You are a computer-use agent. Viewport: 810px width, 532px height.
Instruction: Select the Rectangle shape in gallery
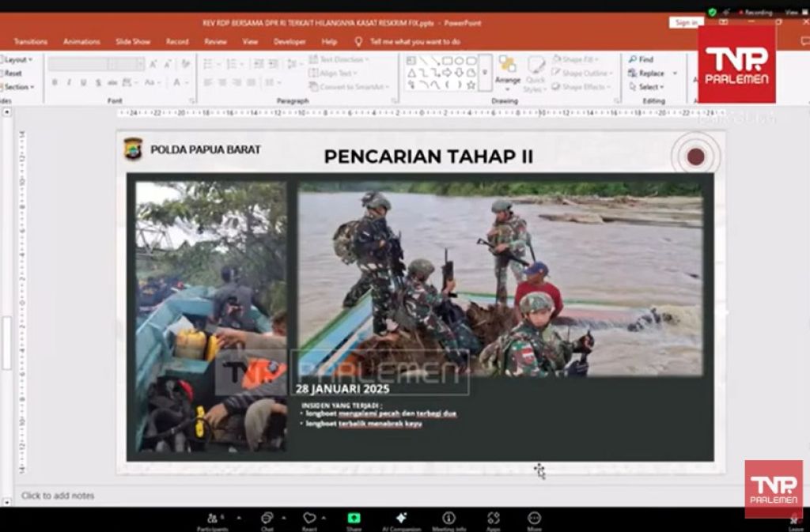click(x=448, y=61)
